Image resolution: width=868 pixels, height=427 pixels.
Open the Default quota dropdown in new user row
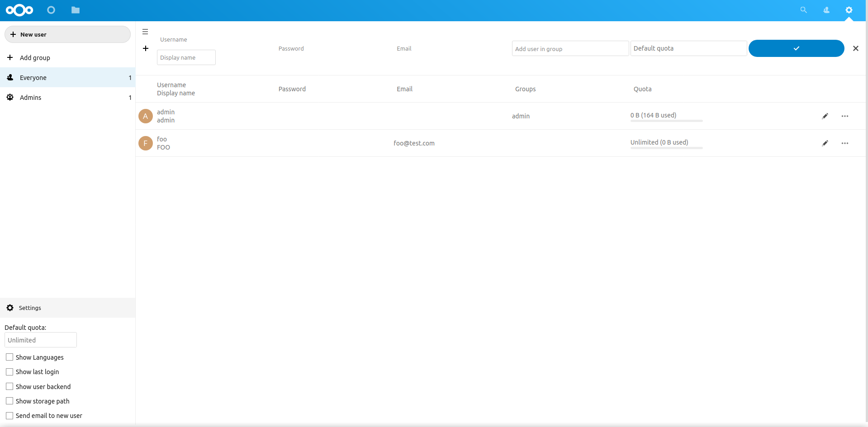click(688, 48)
